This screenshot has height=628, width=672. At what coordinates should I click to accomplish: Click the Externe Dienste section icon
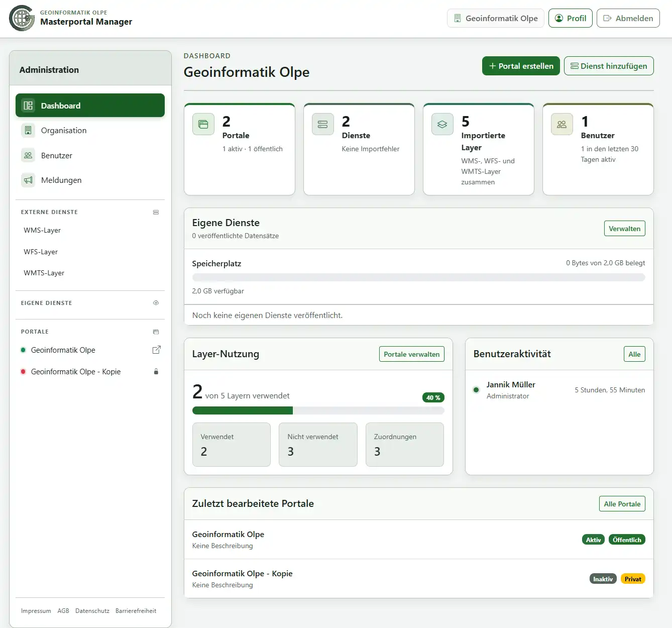156,213
